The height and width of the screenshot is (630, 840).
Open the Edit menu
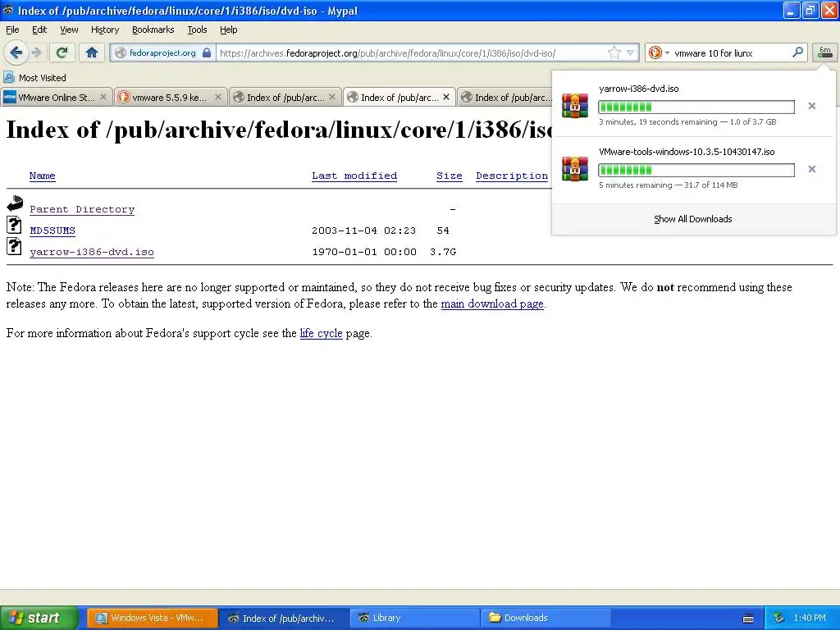(39, 30)
